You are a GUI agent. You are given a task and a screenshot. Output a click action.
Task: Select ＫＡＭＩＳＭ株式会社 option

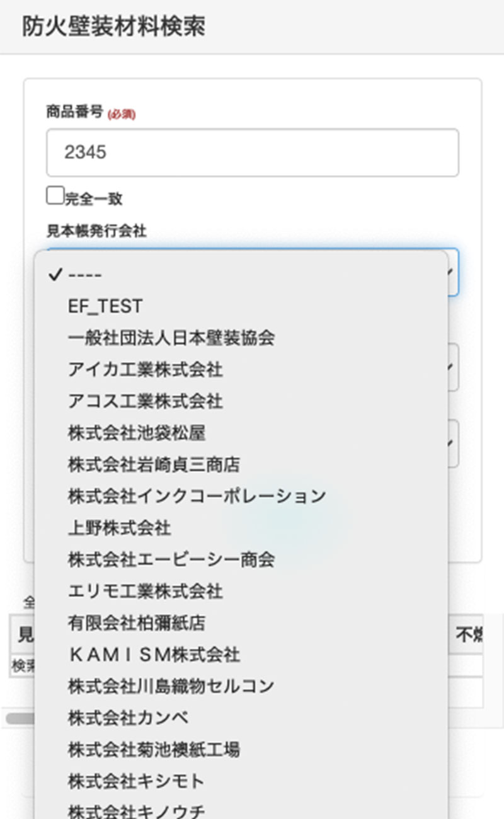tap(154, 655)
